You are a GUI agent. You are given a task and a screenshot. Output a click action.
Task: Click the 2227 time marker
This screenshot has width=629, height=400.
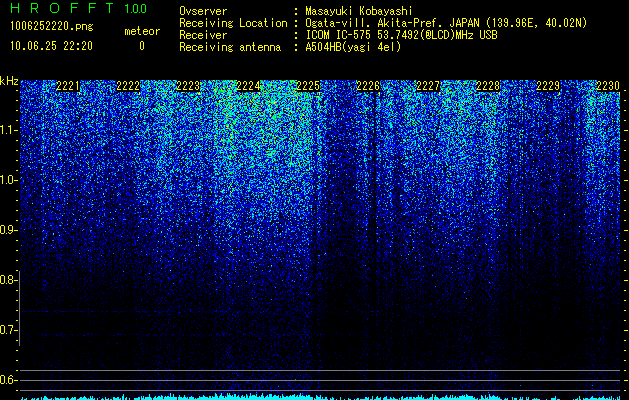click(428, 86)
